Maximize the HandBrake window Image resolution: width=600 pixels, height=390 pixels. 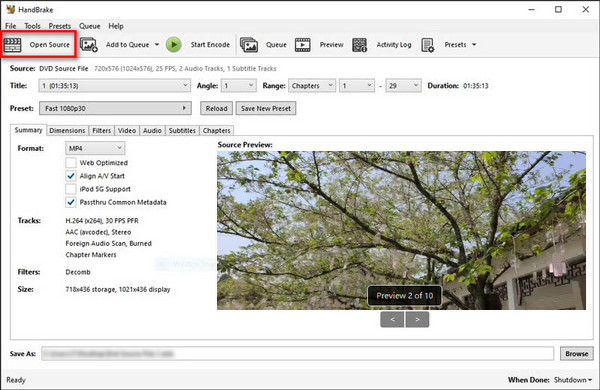pos(558,10)
